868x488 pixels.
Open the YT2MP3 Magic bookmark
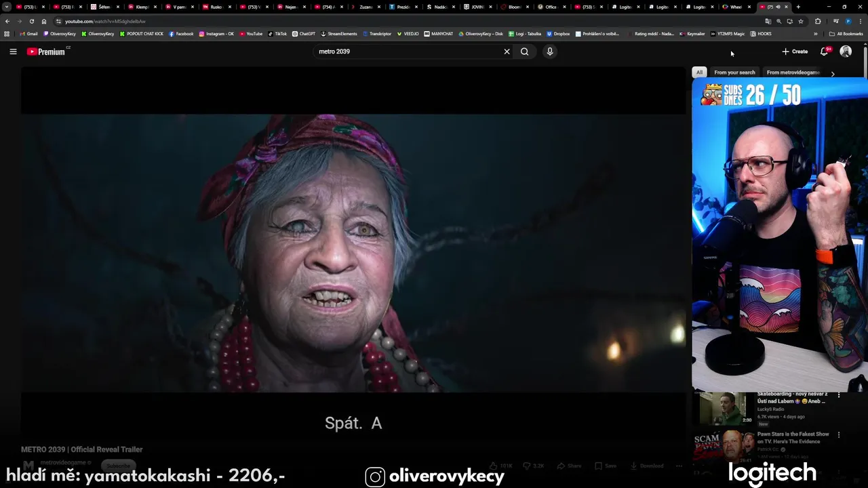pos(728,34)
